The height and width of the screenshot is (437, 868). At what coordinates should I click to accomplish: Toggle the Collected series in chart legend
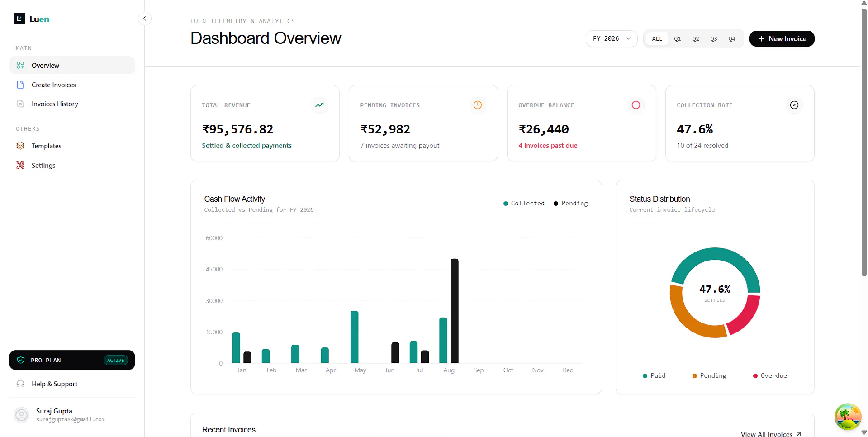click(x=524, y=204)
